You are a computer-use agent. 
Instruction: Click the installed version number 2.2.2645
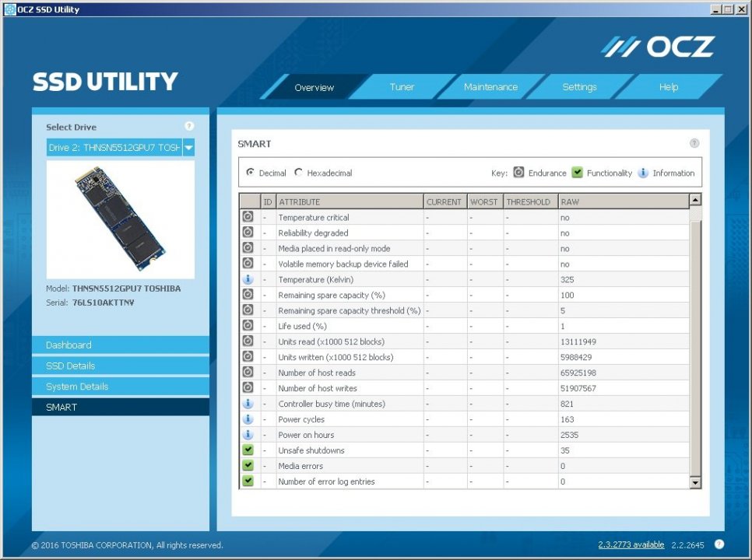[687, 544]
